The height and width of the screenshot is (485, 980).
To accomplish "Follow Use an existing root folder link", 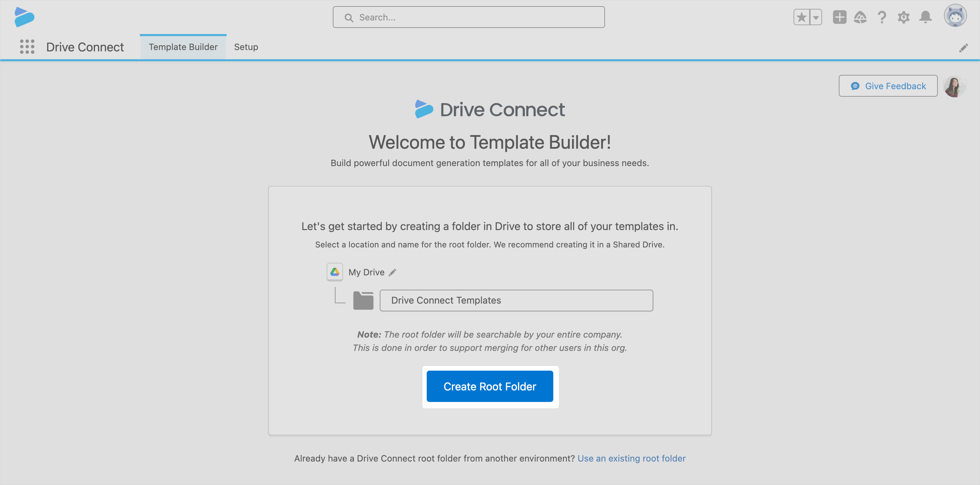I will (631, 458).
